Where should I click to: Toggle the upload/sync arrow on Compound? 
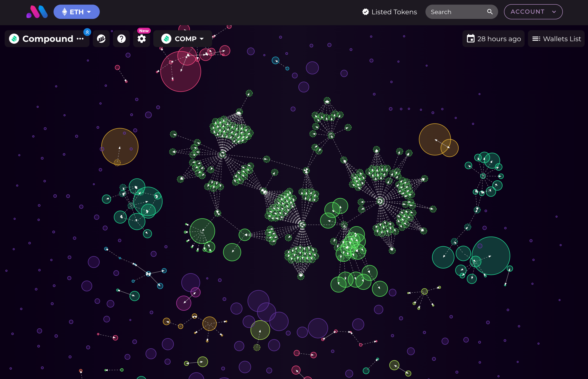pos(87,32)
